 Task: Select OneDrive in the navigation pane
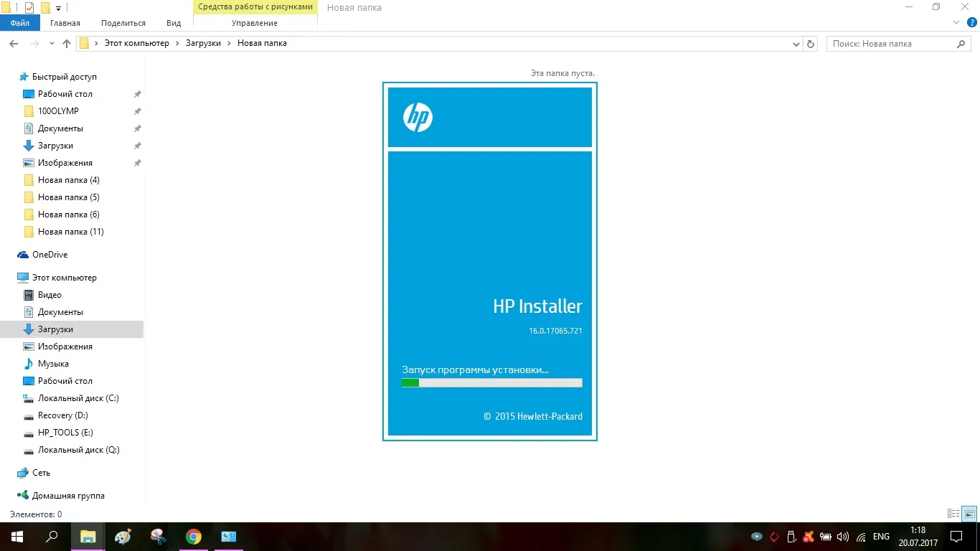pos(50,255)
